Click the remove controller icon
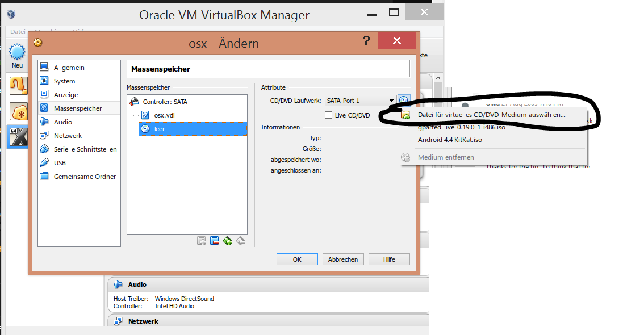 tap(215, 241)
